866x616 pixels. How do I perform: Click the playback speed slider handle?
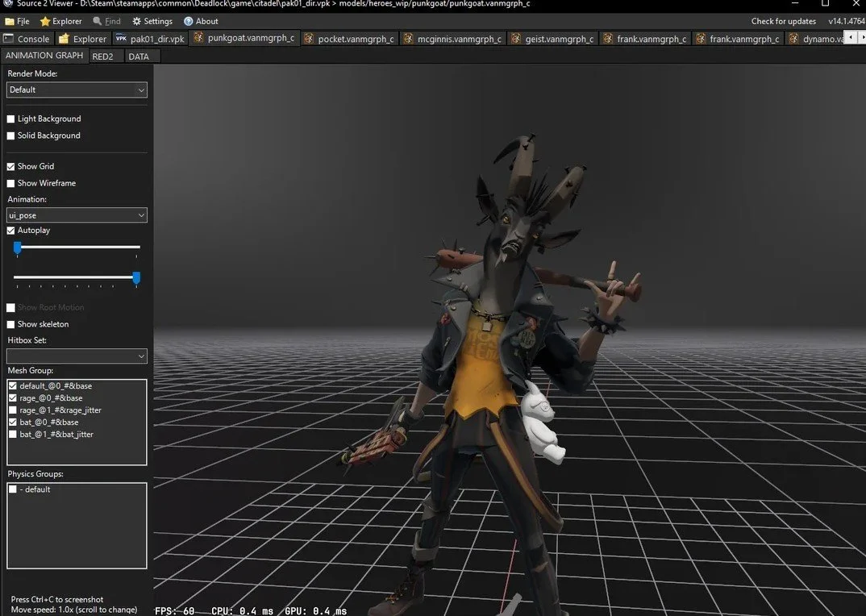click(136, 278)
